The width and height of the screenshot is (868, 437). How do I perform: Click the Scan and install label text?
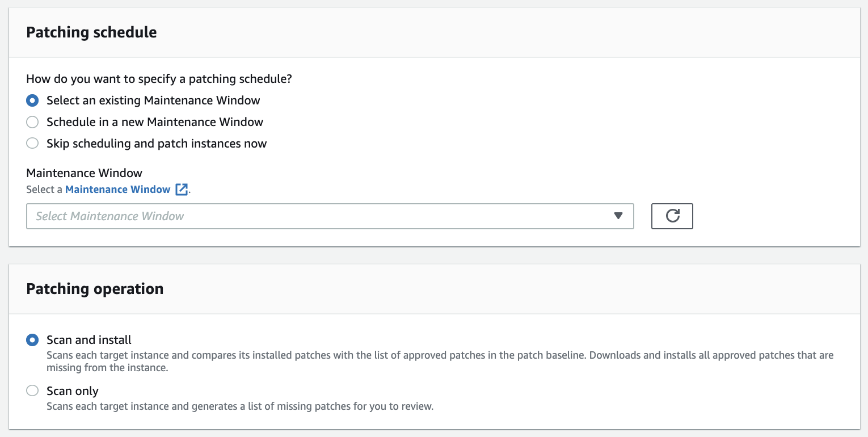click(x=89, y=340)
